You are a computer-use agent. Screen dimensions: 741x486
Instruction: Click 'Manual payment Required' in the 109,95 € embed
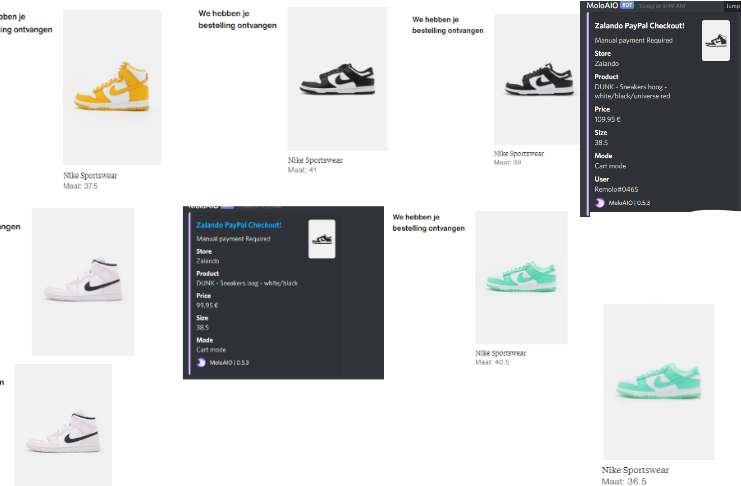pyautogui.click(x=634, y=41)
